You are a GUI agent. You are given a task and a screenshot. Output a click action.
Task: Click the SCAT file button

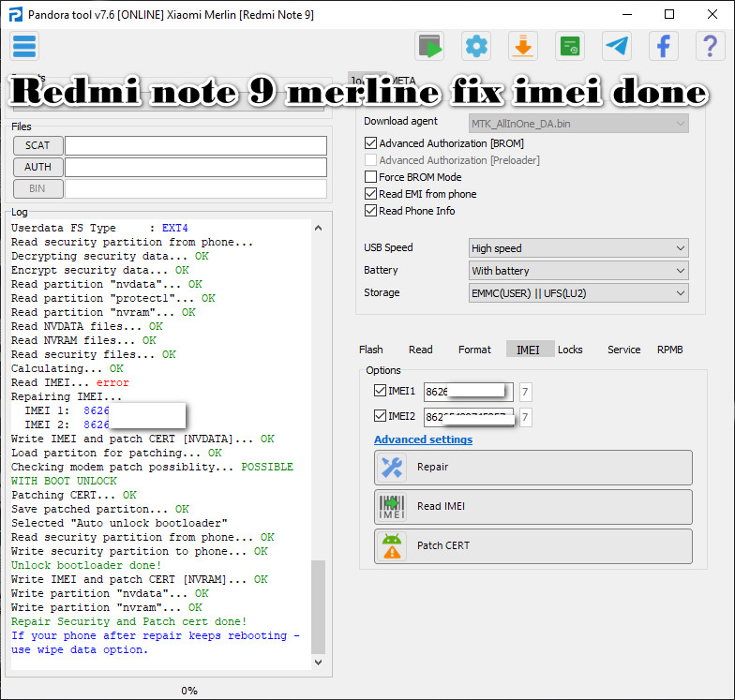37,146
